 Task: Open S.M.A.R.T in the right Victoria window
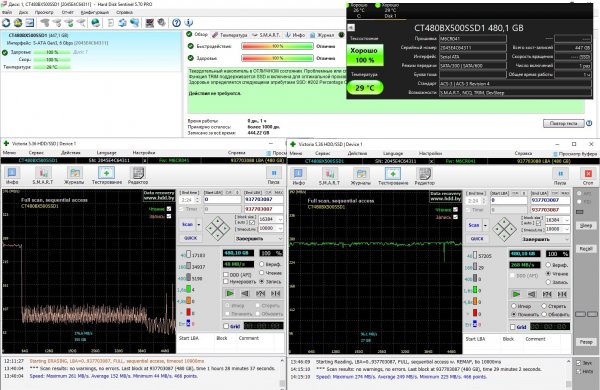(329, 176)
